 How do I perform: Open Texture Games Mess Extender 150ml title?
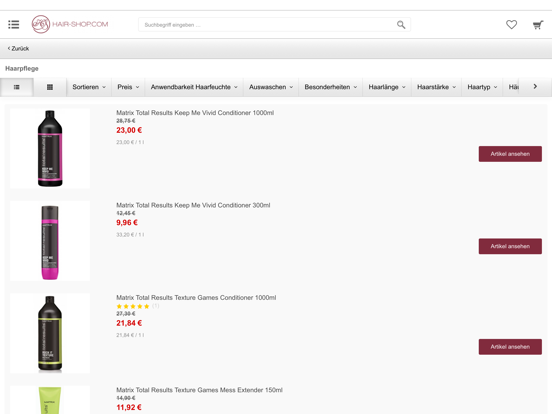point(199,390)
